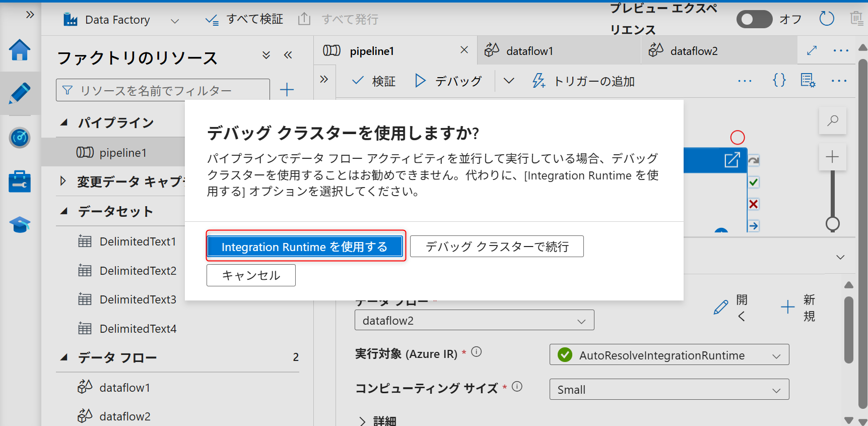Show info for コンピューティング サイズ
868x426 pixels.
tap(517, 387)
